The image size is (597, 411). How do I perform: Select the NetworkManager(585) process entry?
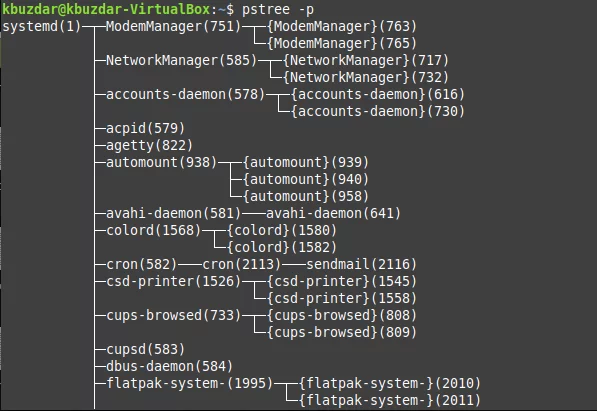pyautogui.click(x=182, y=61)
